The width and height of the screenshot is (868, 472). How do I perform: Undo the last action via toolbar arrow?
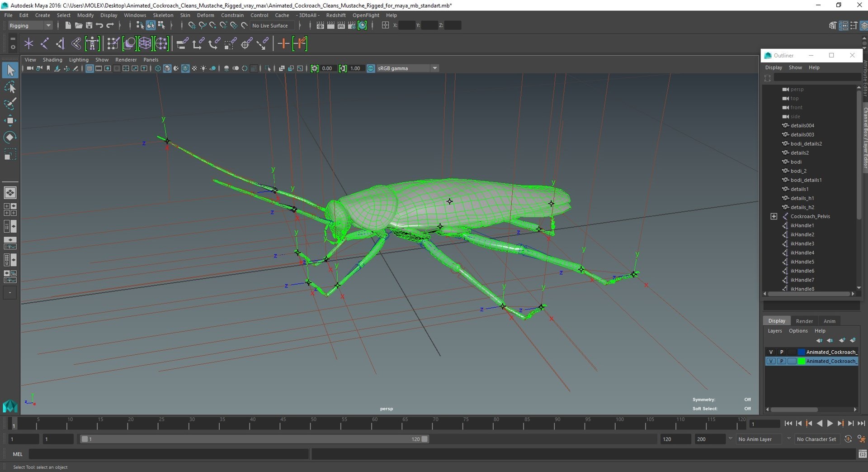point(99,25)
